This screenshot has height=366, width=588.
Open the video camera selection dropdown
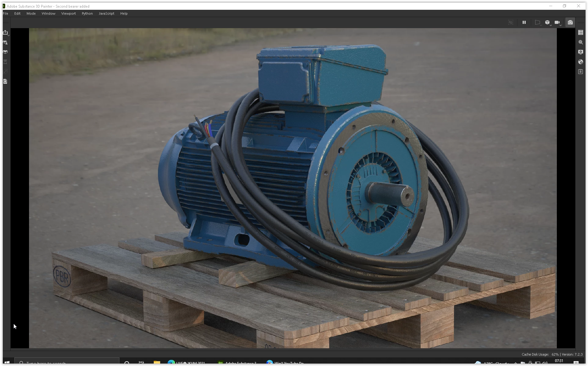[558, 23]
